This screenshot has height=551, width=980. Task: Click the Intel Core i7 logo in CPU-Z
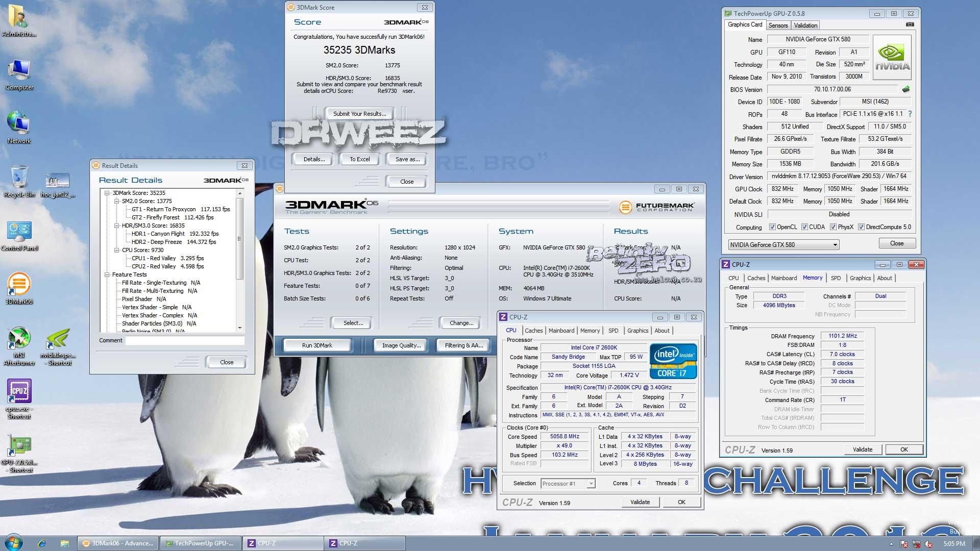pyautogui.click(x=673, y=361)
